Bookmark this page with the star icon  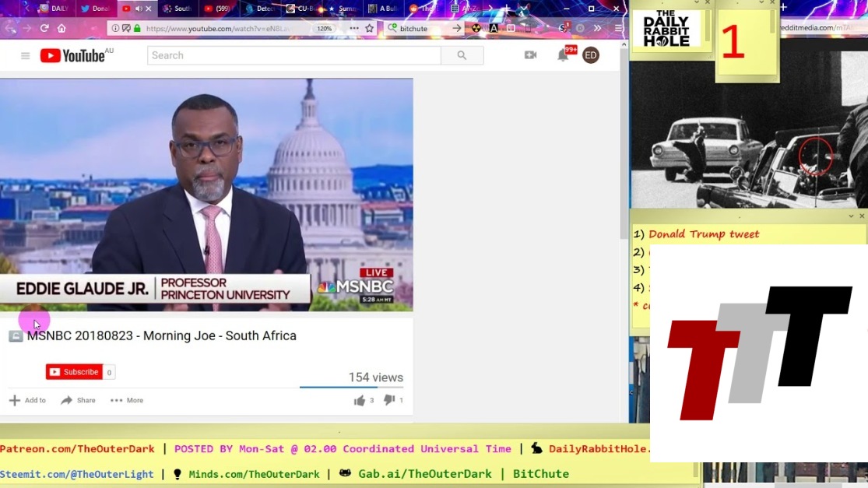click(x=370, y=28)
